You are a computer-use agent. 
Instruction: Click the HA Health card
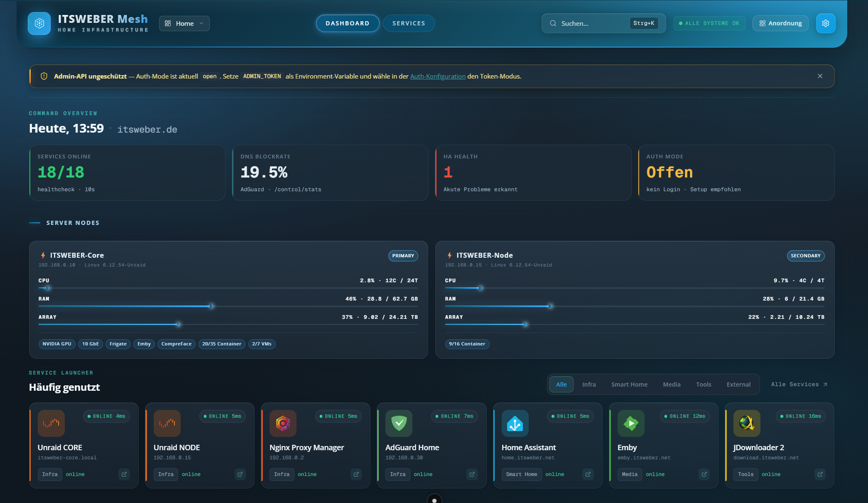(533, 173)
